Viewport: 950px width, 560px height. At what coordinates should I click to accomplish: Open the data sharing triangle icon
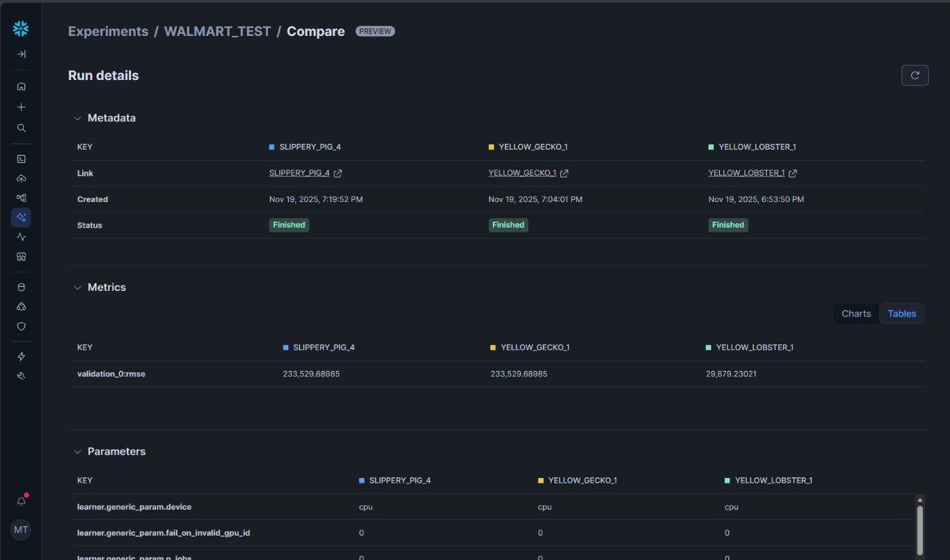click(21, 306)
